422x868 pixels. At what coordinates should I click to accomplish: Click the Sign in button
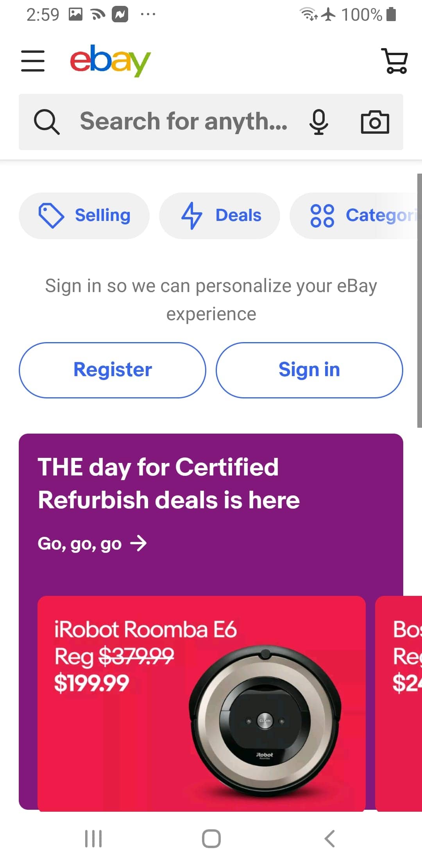point(309,370)
